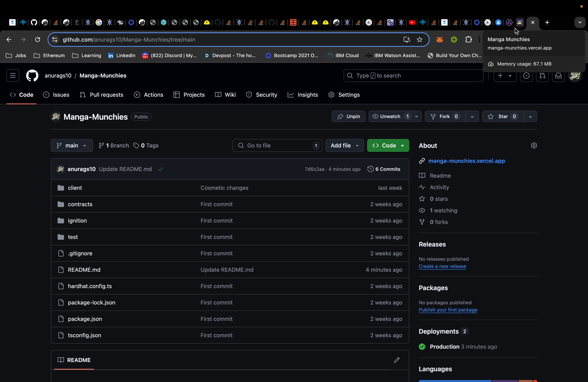Image resolution: width=588 pixels, height=382 pixels.
Task: Focus the Type / to search box
Action: click(413, 76)
